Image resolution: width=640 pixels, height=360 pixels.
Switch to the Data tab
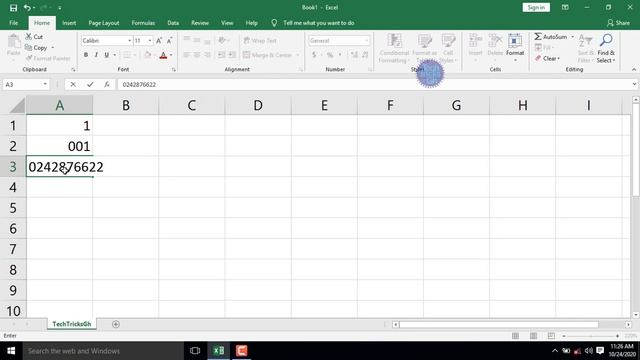tap(173, 23)
